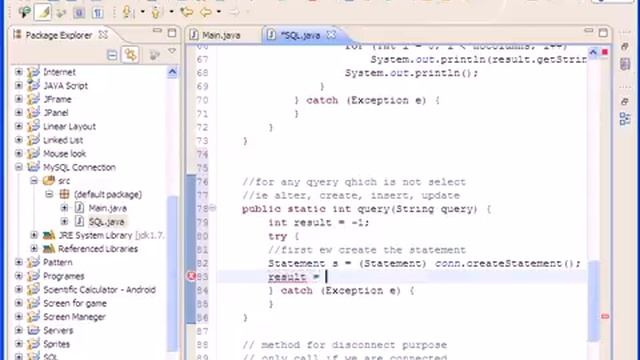Select Scientific Calculator - Android project
This screenshot has width=640, height=360.
(99, 289)
